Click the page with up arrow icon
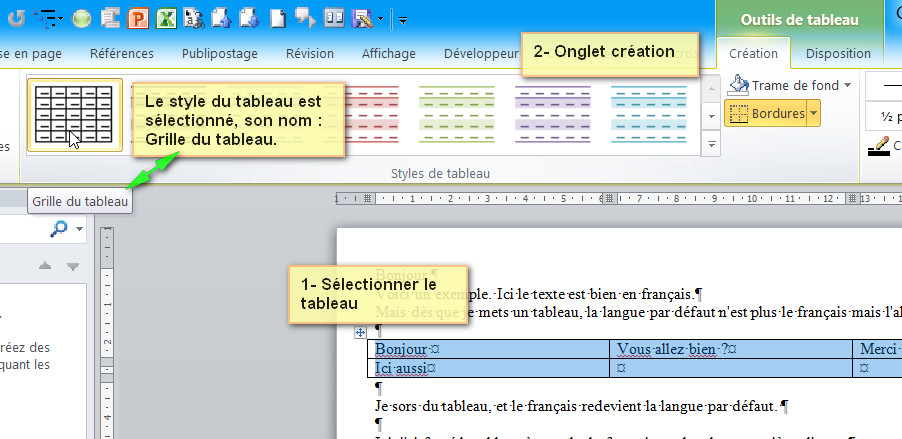Image resolution: width=902 pixels, height=439 pixels. point(221,18)
